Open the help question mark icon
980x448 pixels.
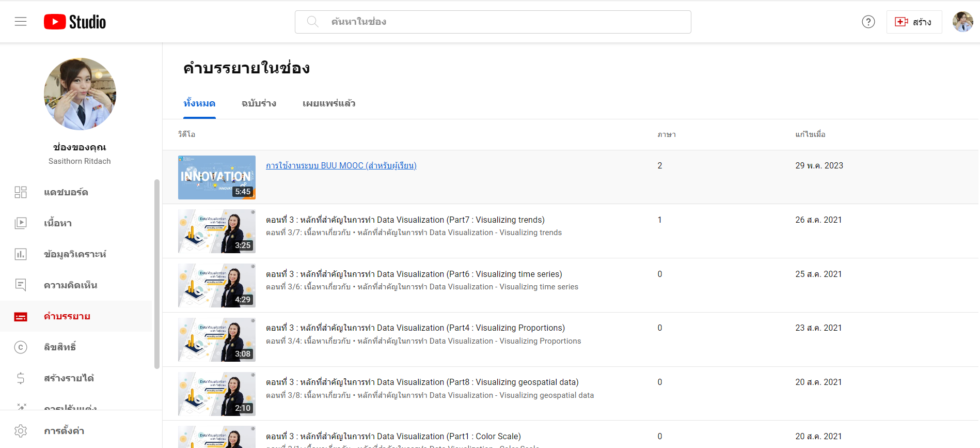pos(868,22)
